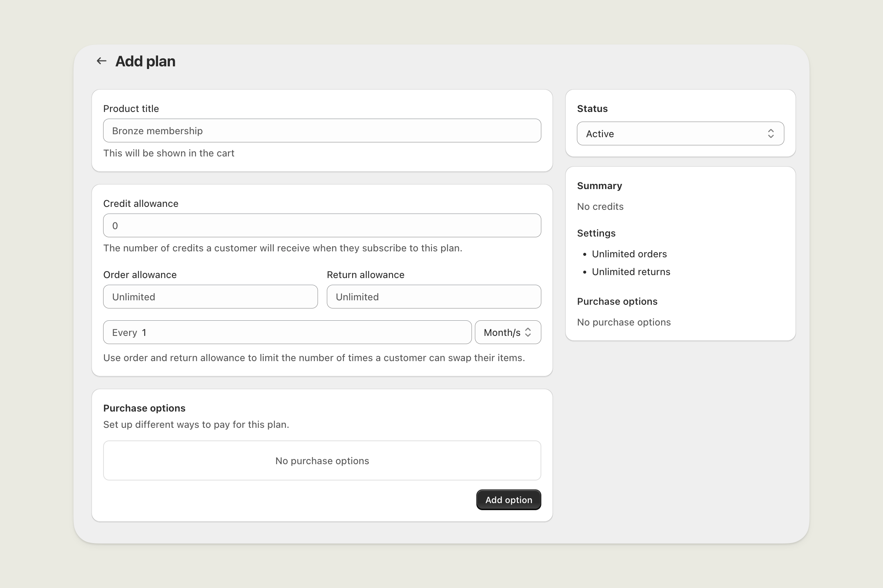Click Unlimited returns in the Settings summary
883x588 pixels.
coord(631,271)
